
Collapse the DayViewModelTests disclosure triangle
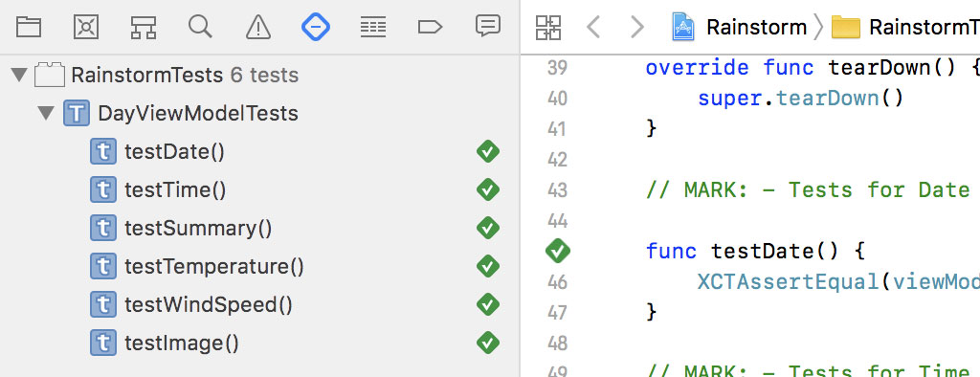[x=46, y=113]
